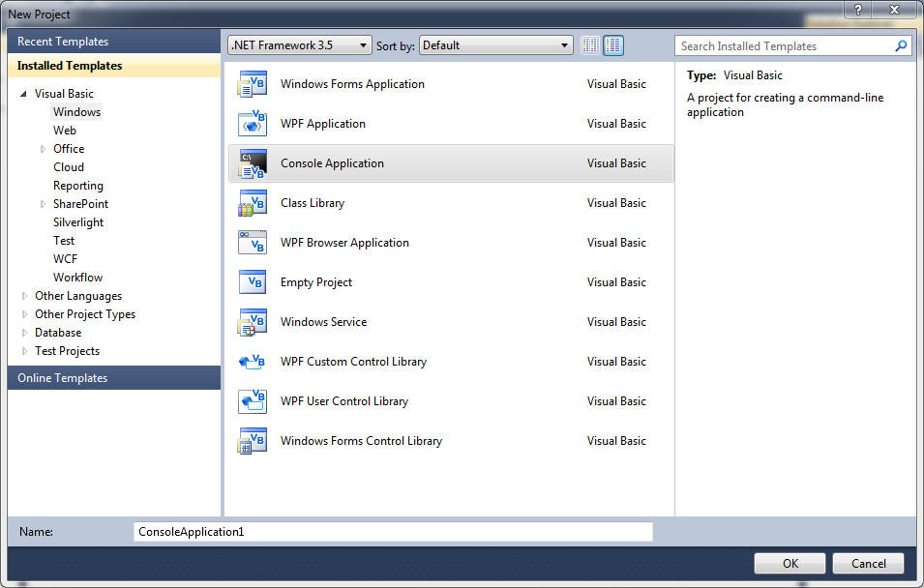
Task: Choose the Console Application template icon
Action: (x=253, y=163)
